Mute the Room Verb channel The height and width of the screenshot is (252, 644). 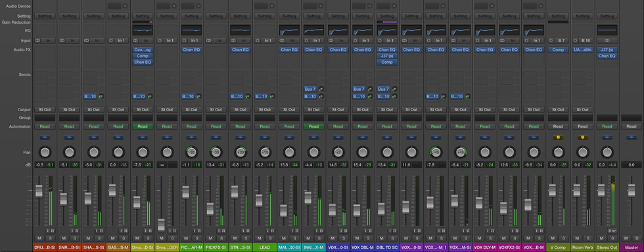pos(577,238)
